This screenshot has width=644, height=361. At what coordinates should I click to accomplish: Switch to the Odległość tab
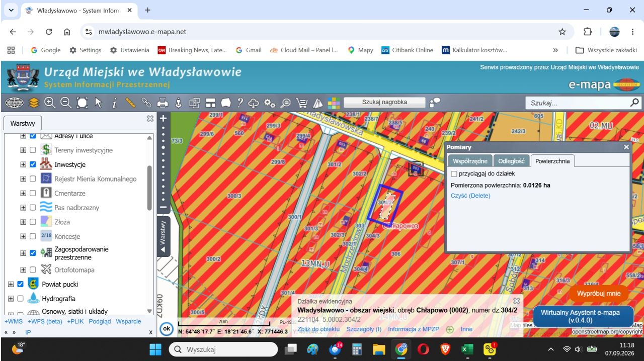pos(511,161)
